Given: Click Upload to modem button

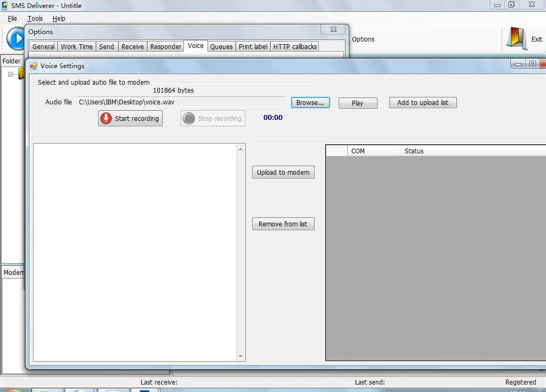Looking at the screenshot, I should (283, 172).
